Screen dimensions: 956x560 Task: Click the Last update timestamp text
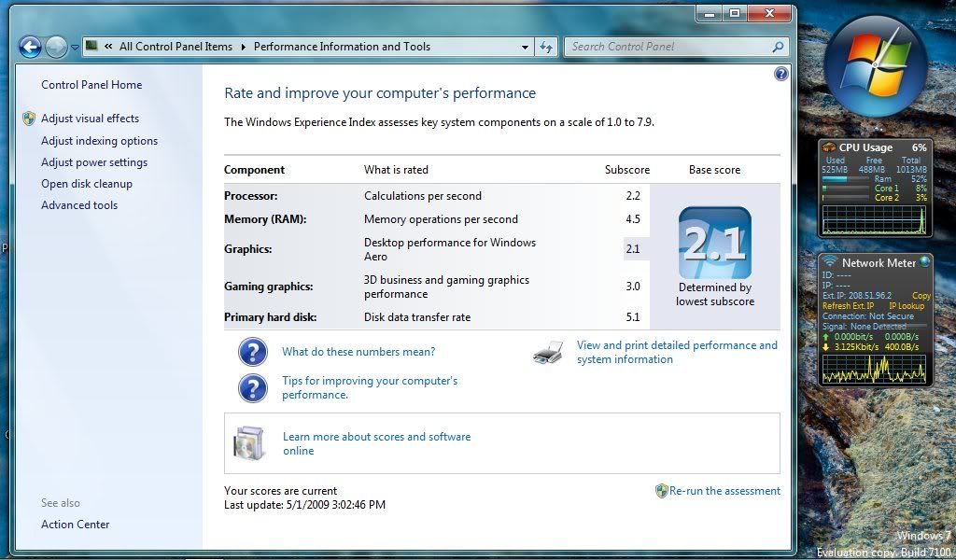click(x=304, y=505)
